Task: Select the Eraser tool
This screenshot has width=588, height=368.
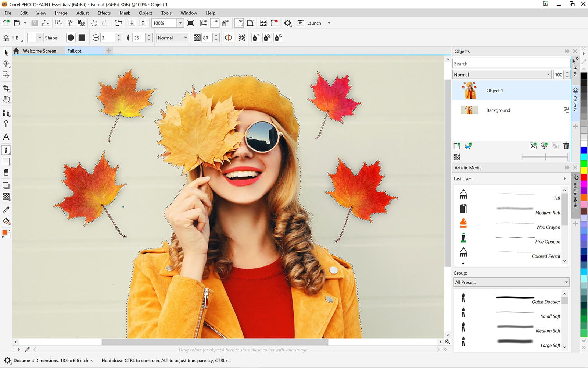Action: tap(6, 172)
